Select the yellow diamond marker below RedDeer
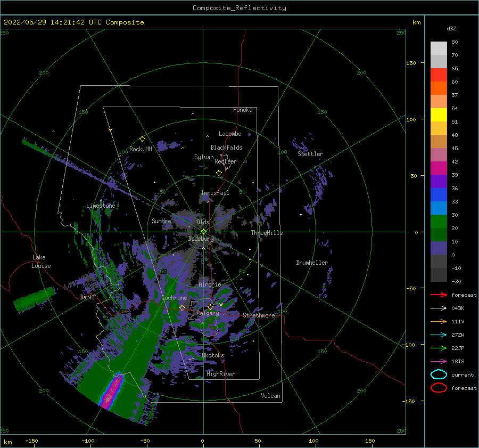The height and width of the screenshot is (448, 479). [x=219, y=173]
